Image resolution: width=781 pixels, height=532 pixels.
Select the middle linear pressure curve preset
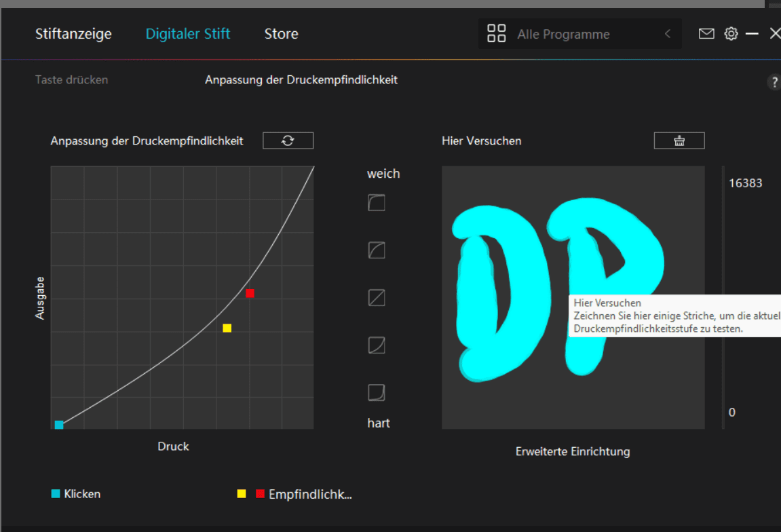coord(376,297)
